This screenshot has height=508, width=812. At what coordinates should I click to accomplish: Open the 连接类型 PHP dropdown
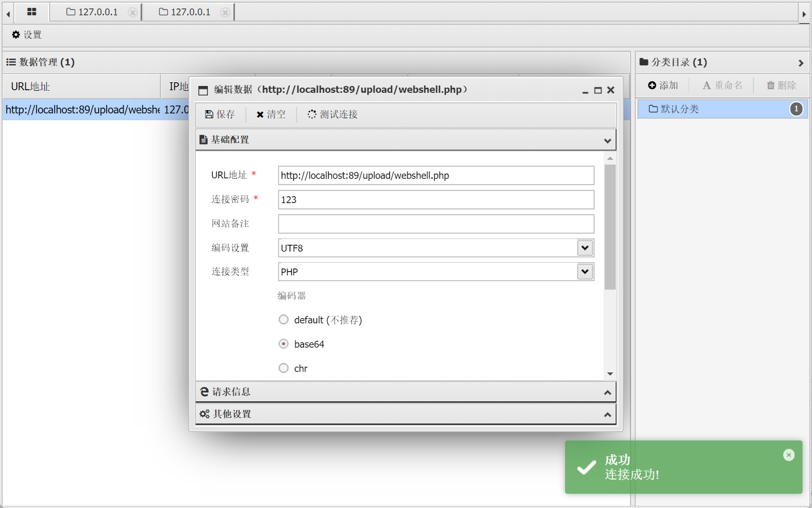pyautogui.click(x=585, y=272)
